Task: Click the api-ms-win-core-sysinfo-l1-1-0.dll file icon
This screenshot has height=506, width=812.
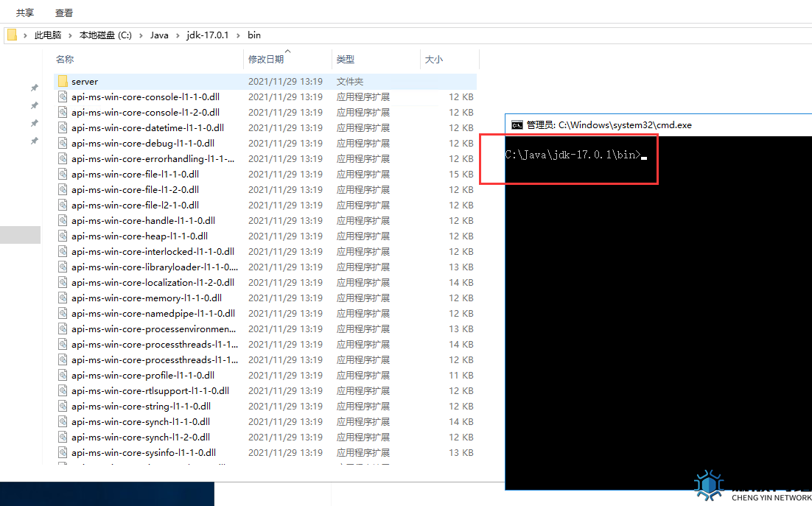Action: pos(63,453)
